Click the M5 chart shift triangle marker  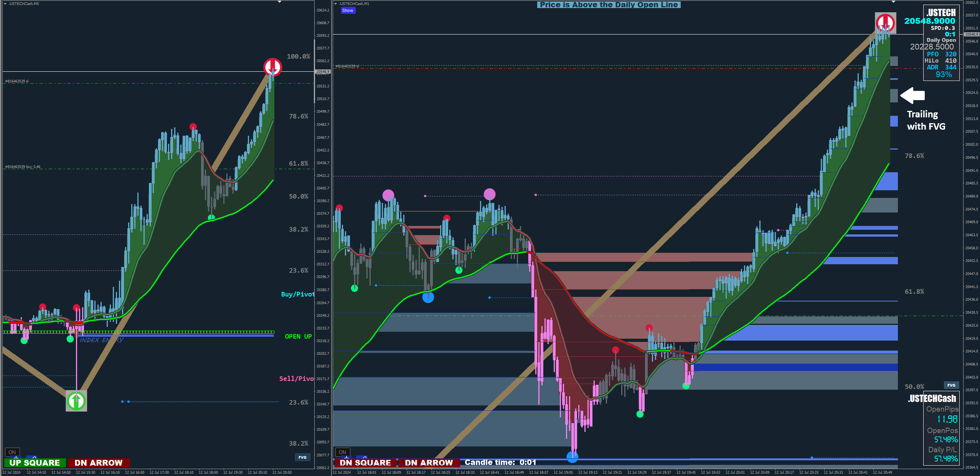279,2
